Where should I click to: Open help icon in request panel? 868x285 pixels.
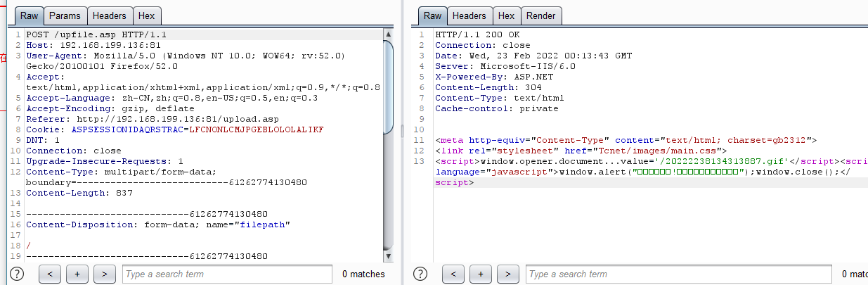click(x=17, y=274)
